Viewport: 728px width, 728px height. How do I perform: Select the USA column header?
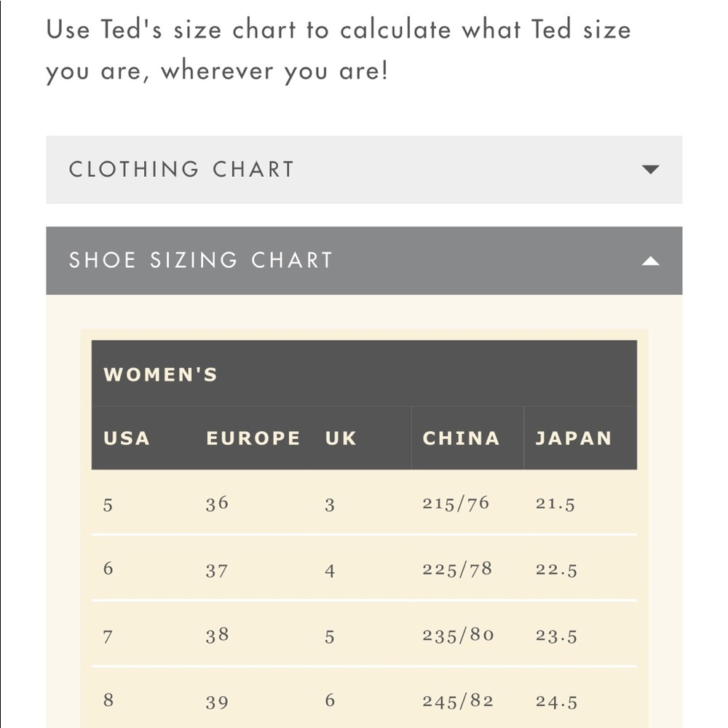127,438
